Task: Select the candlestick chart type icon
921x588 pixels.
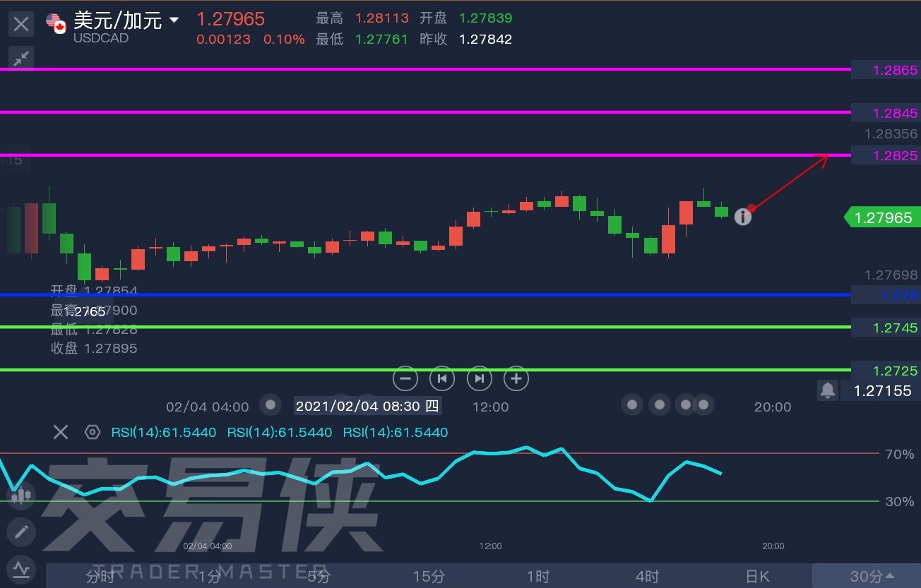Action: click(x=20, y=495)
